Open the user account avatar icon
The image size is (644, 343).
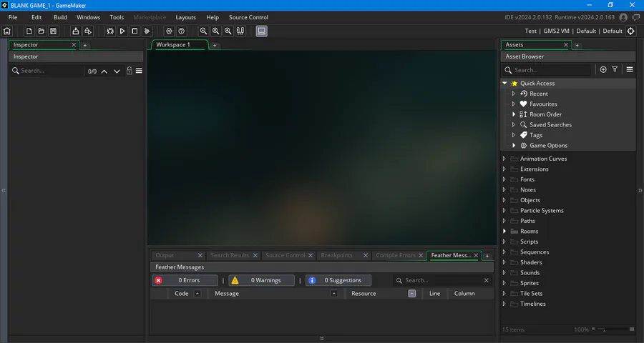623,17
